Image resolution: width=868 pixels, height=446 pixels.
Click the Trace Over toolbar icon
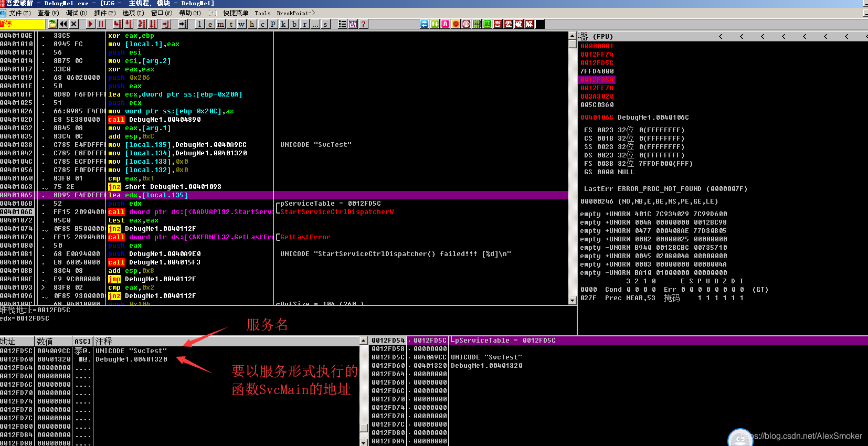click(153, 24)
